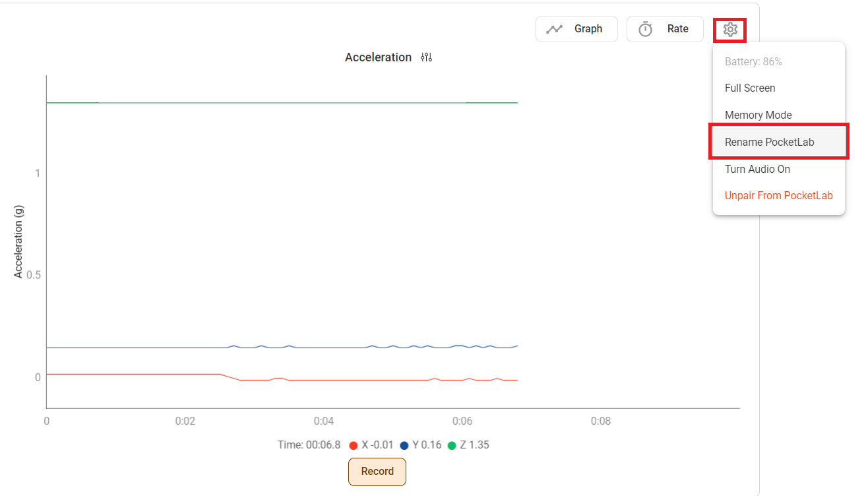This screenshot has height=496, width=868.
Task: Enable Memory Mode from the settings menu
Action: pyautogui.click(x=758, y=115)
